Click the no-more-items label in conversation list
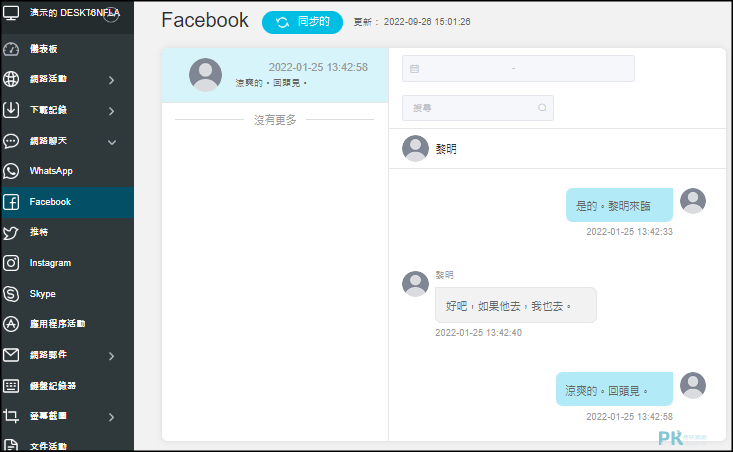The width and height of the screenshot is (733, 452). (x=275, y=120)
